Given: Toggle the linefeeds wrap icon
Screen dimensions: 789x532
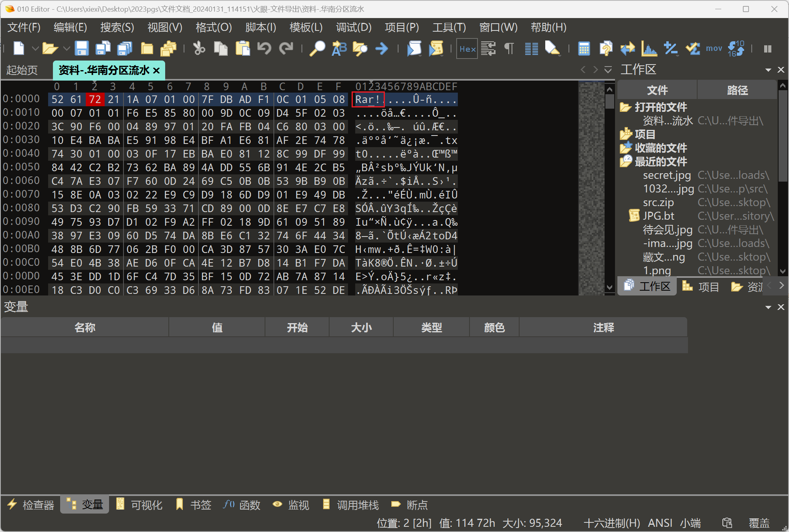Looking at the screenshot, I should [488, 49].
